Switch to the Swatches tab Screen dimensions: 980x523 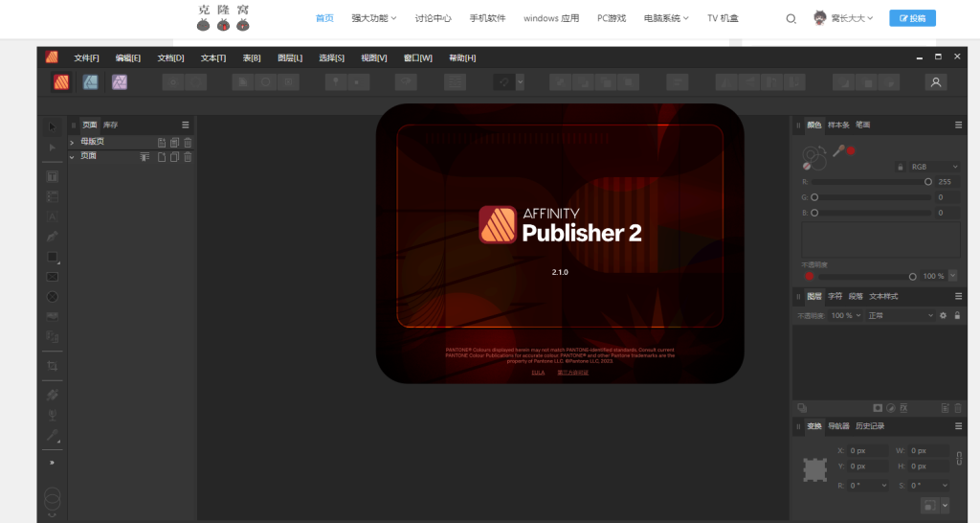pos(838,125)
